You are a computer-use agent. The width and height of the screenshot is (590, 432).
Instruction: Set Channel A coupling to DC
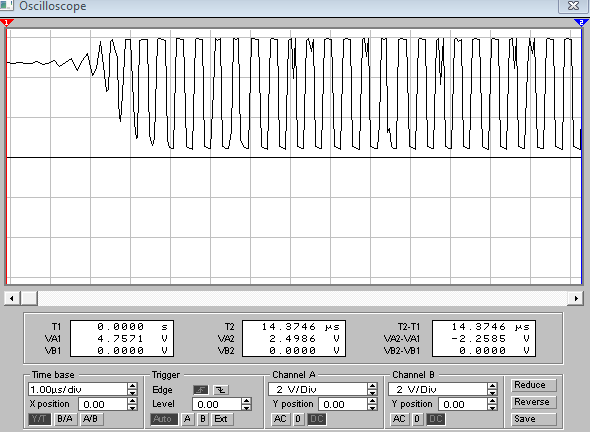[316, 419]
